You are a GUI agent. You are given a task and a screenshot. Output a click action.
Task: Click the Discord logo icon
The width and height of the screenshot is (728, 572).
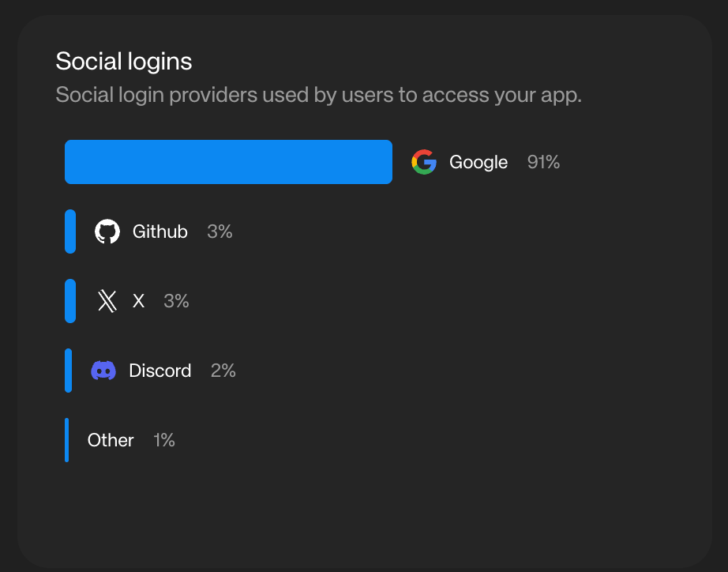tap(103, 371)
